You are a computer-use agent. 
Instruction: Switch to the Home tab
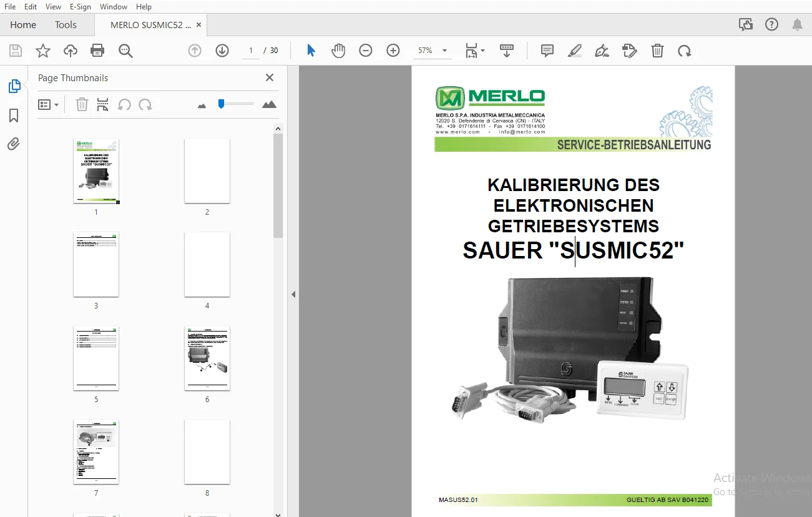(23, 25)
